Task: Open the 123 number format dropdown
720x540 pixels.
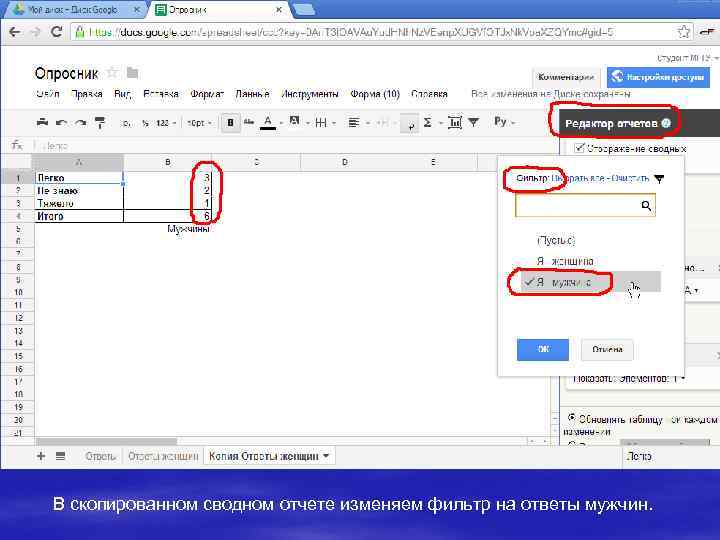Action: (x=166, y=123)
